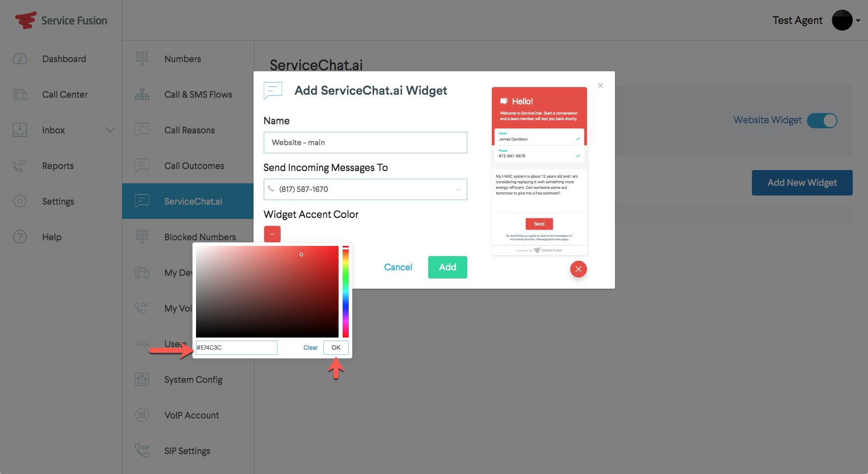Image resolution: width=868 pixels, height=474 pixels.
Task: Click the widget Name input field
Action: point(366,143)
